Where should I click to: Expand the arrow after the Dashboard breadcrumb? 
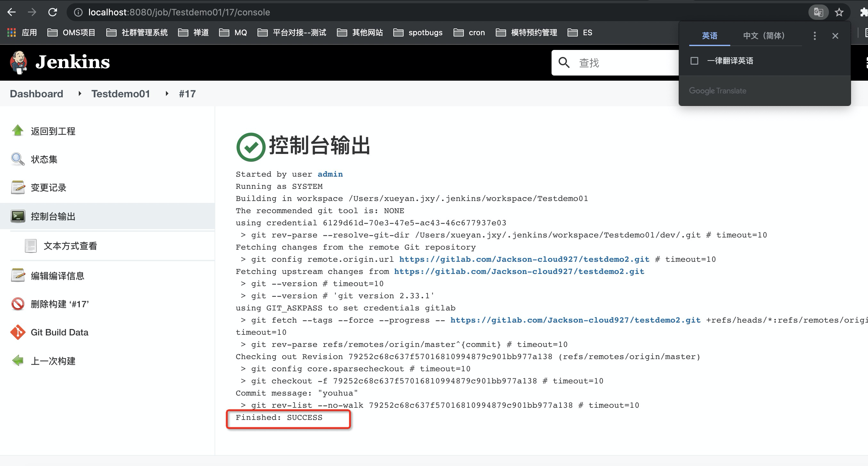pos(80,93)
